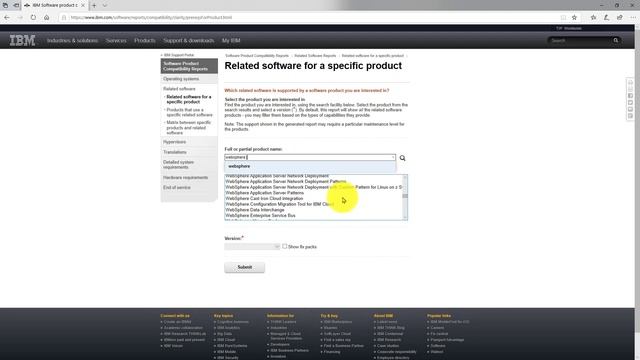
Task: Open Operating systems in sidebar
Action: tap(181, 79)
